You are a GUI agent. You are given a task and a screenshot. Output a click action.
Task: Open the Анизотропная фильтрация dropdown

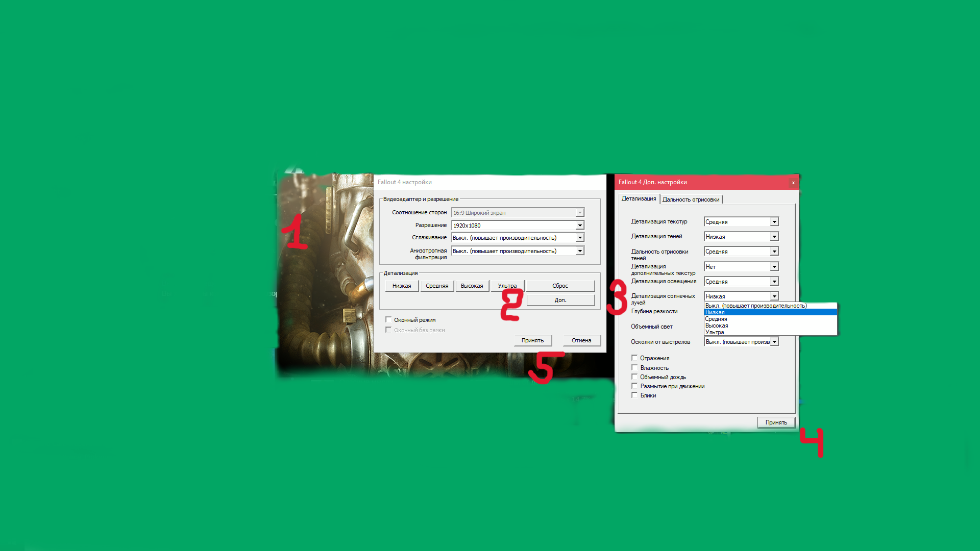(x=518, y=251)
